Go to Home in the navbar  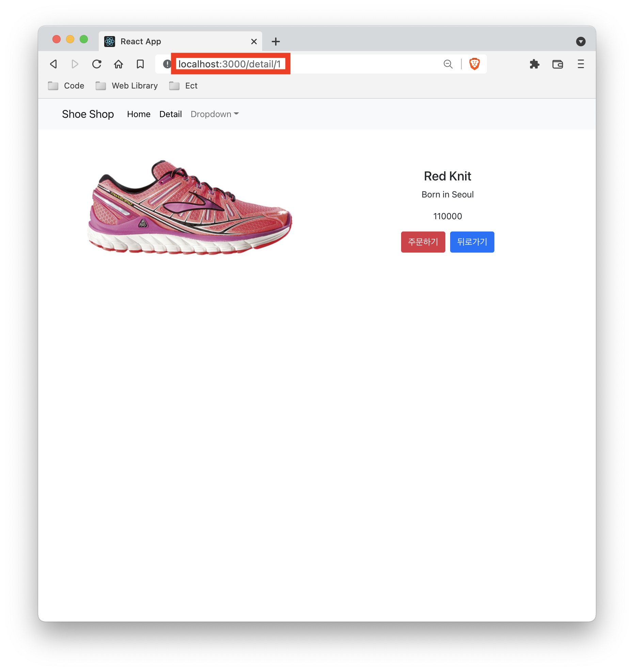(139, 114)
